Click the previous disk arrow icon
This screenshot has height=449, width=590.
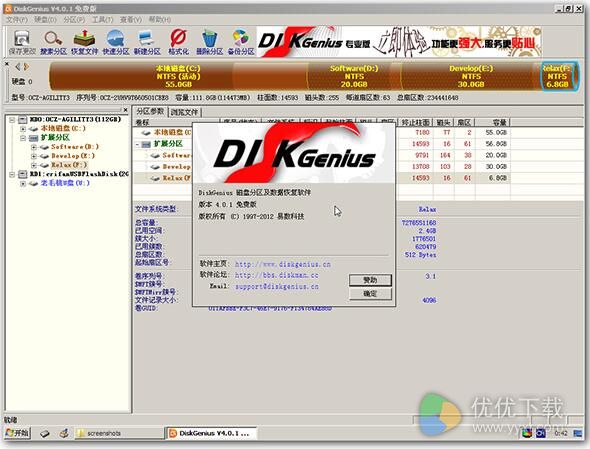pos(17,67)
